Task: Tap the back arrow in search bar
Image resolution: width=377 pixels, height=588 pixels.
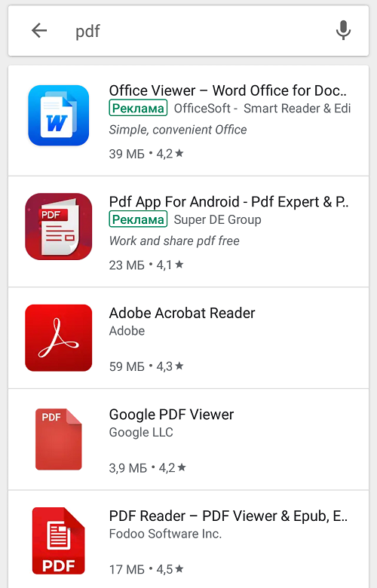Action: (39, 30)
